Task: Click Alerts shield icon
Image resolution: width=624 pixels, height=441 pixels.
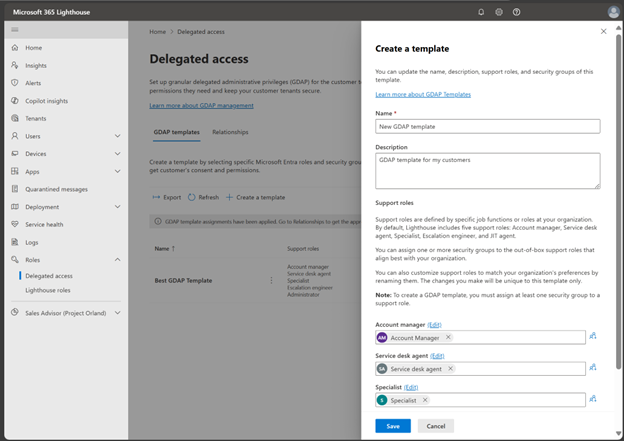Action: click(x=15, y=83)
